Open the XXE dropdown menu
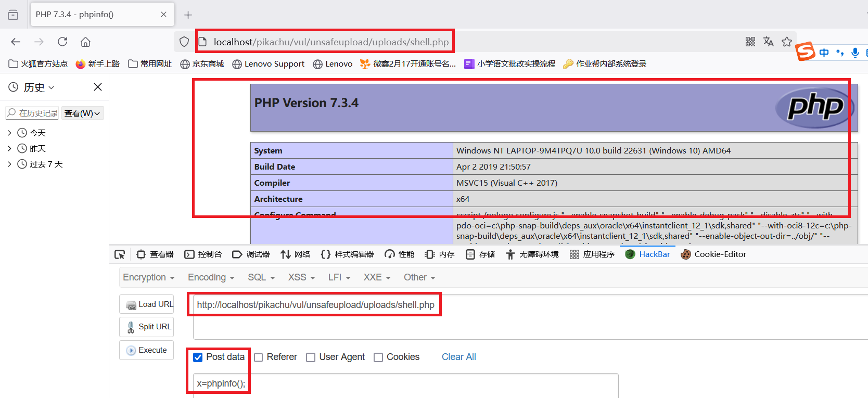This screenshot has height=398, width=868. coord(377,277)
